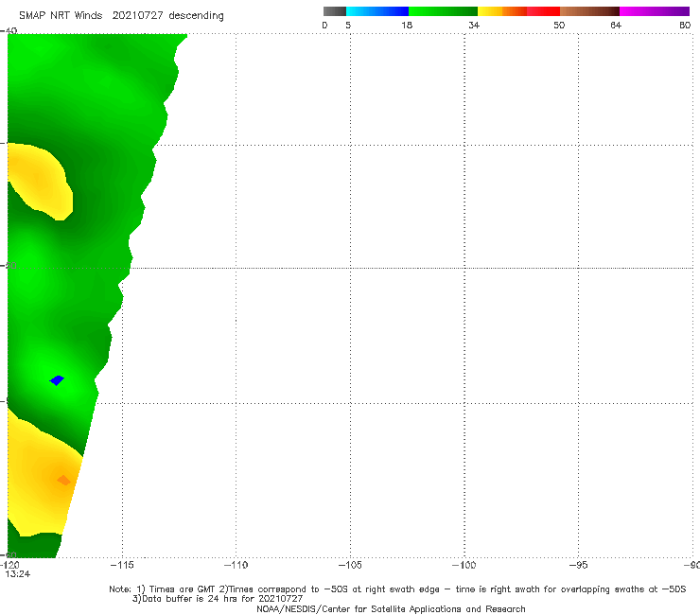Click the longitude label '-120'

coord(9,565)
